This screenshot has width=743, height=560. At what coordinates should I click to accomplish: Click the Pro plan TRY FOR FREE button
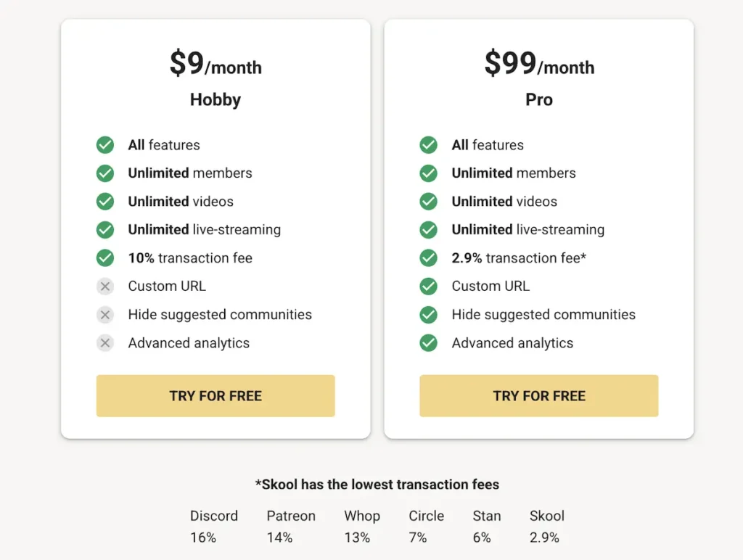[538, 396]
